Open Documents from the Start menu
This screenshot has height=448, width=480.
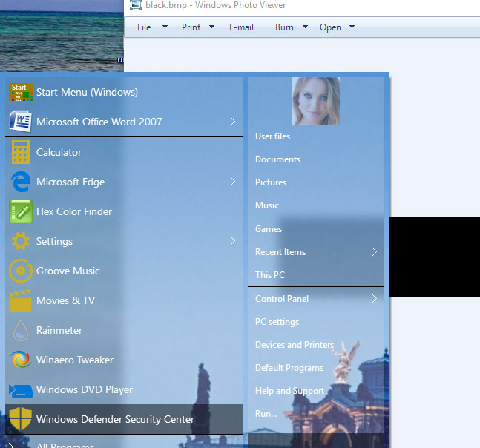coord(277,159)
